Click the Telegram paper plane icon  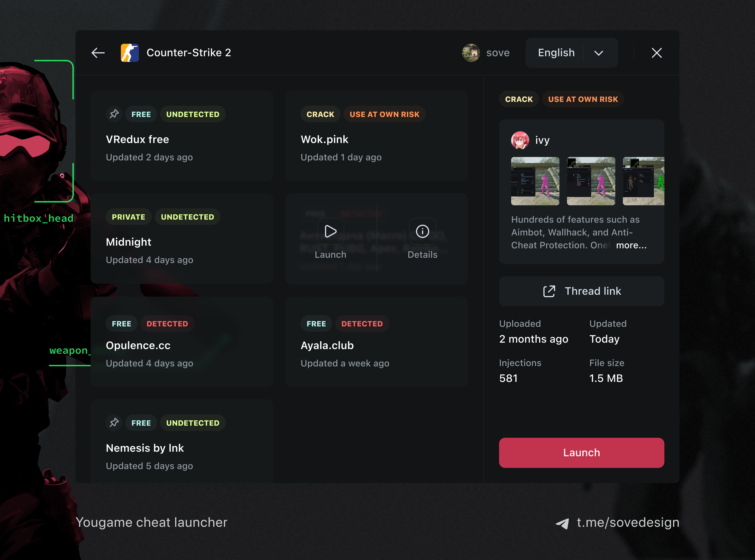pyautogui.click(x=562, y=523)
